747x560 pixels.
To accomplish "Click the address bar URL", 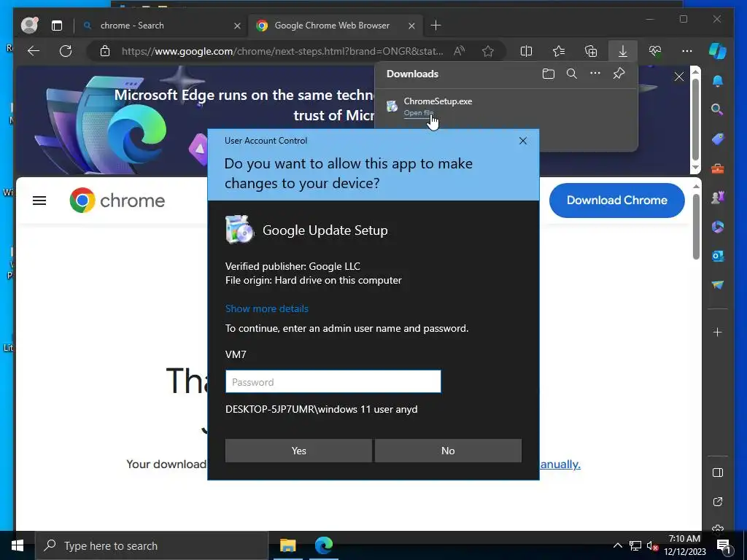I will point(282,51).
